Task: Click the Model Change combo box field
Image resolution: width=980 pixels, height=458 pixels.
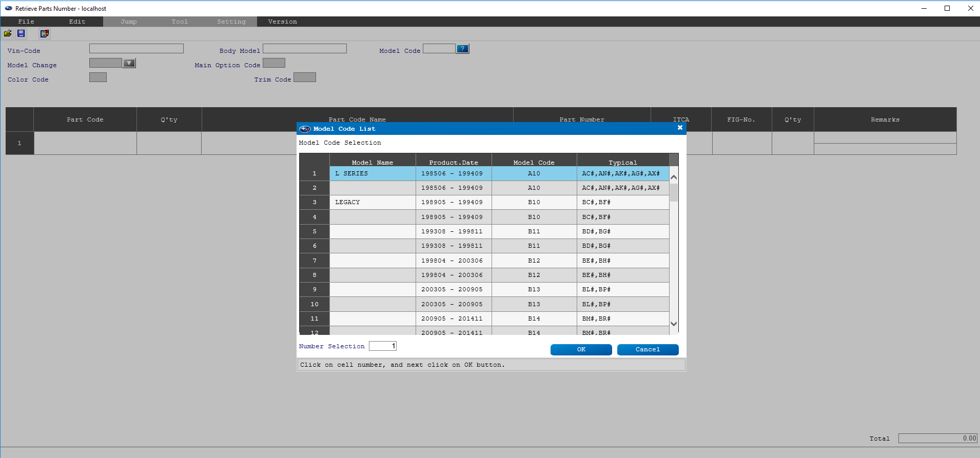Action: pos(106,63)
